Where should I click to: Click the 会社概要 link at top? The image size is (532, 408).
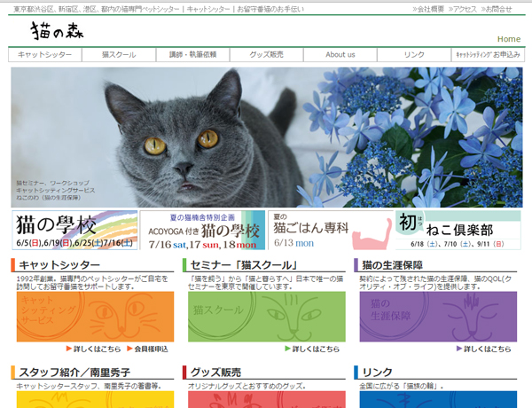[431, 9]
